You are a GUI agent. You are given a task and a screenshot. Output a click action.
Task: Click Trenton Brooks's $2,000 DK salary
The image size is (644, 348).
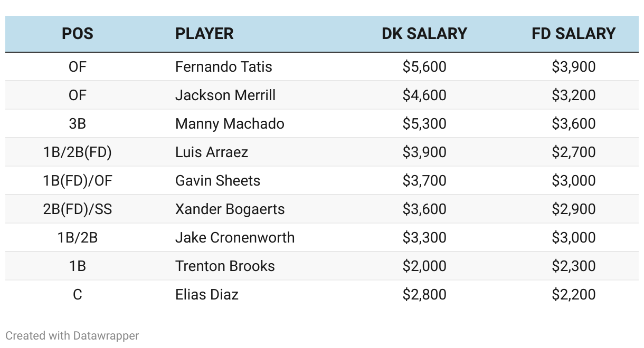coord(424,266)
